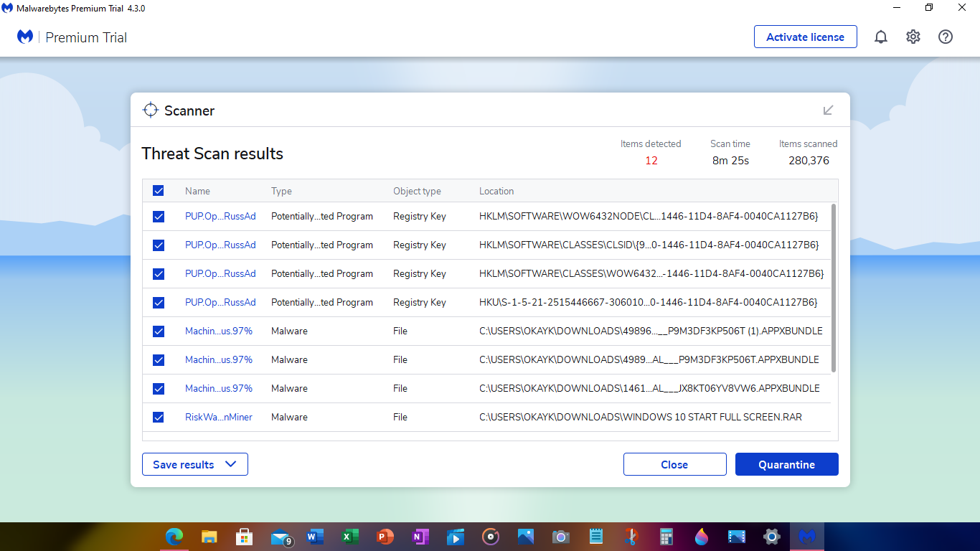Image resolution: width=980 pixels, height=551 pixels.
Task: Open Microsoft Edge from taskbar
Action: coord(174,536)
